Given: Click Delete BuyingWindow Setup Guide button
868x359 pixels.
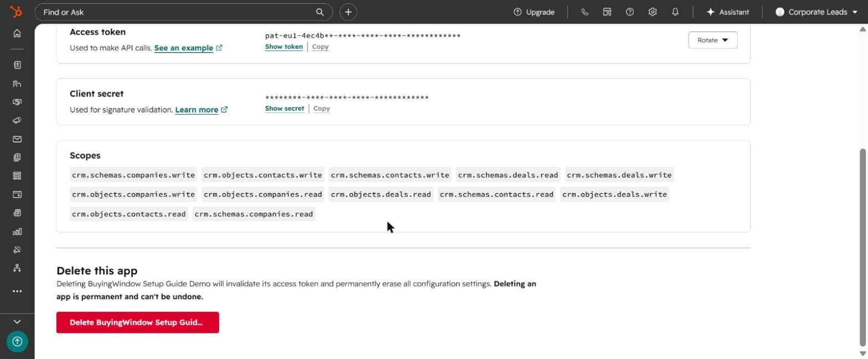Looking at the screenshot, I should [137, 322].
